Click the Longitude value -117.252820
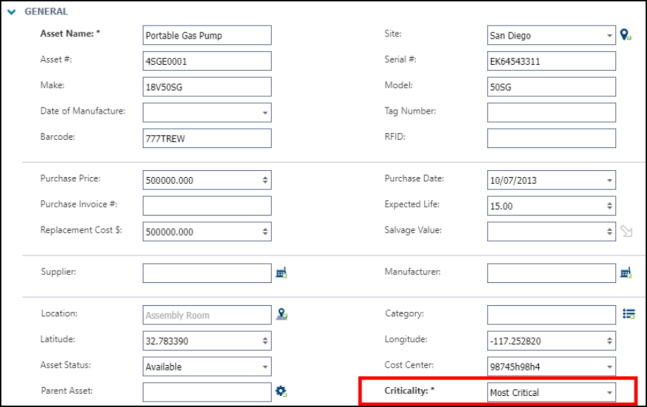Viewport: 647px width, 407px height. tap(515, 341)
